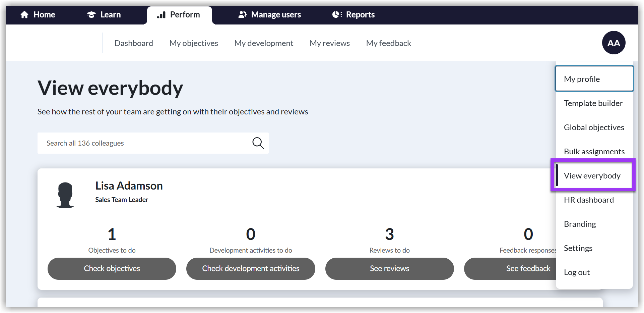Open Lisa Adamson's name link
Viewport: 644px width, 313px height.
129,186
